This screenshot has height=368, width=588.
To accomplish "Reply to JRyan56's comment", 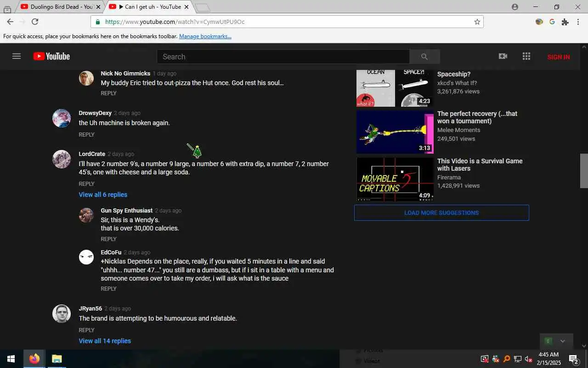I will point(86,330).
